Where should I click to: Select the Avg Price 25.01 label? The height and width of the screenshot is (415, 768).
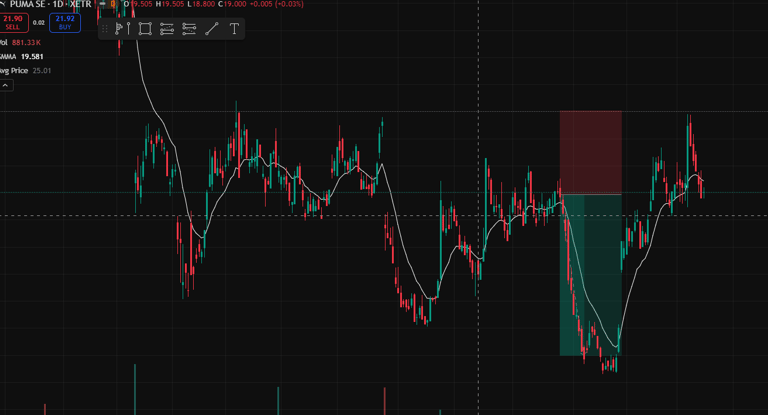[x=25, y=71]
